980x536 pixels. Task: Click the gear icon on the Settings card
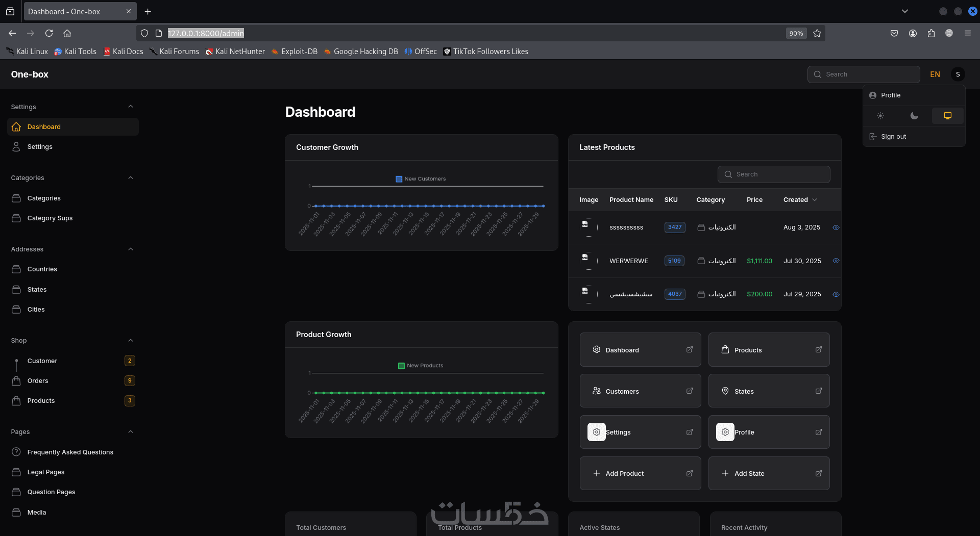tap(597, 432)
